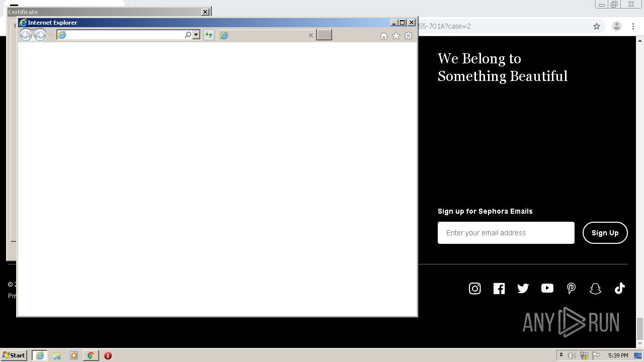644x362 pixels.
Task: Go back in Internet Explorer
Action: pyautogui.click(x=26, y=35)
